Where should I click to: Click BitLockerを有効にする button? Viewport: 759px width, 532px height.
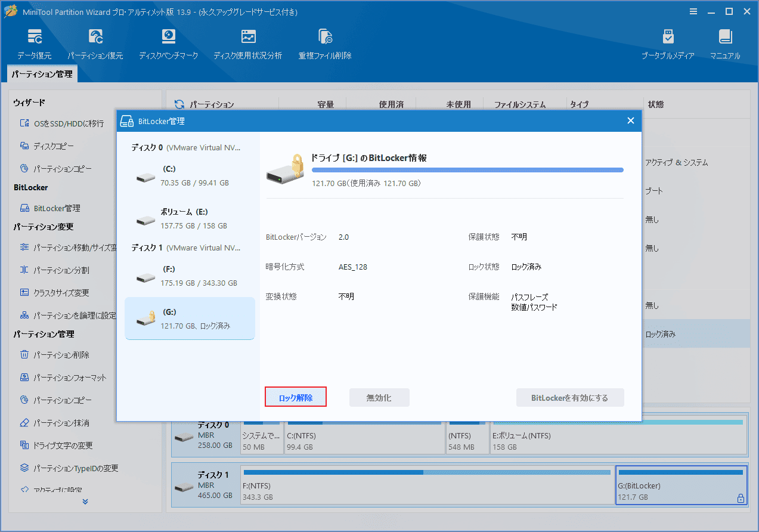(570, 398)
